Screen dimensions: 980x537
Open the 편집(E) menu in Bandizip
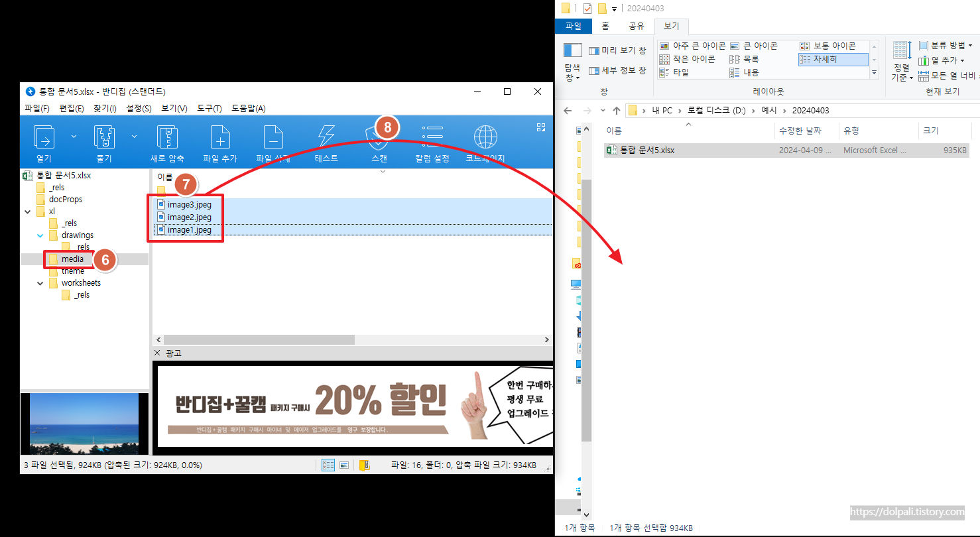tap(72, 109)
